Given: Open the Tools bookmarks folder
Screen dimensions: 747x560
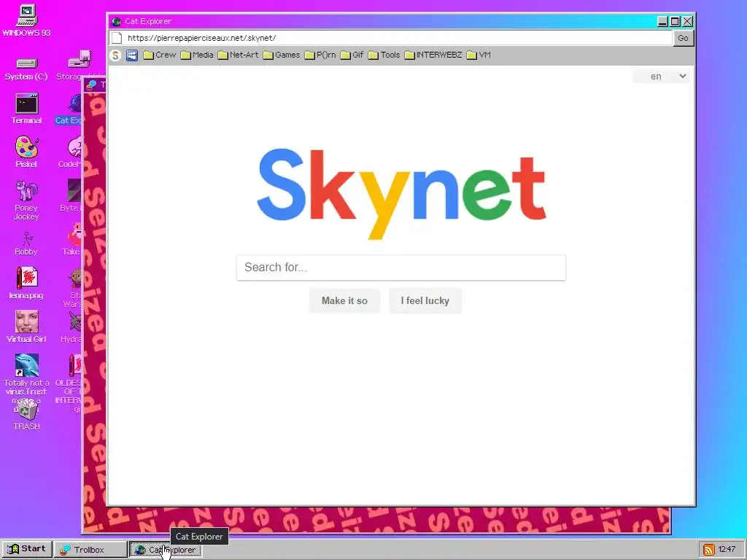Looking at the screenshot, I should coord(384,55).
